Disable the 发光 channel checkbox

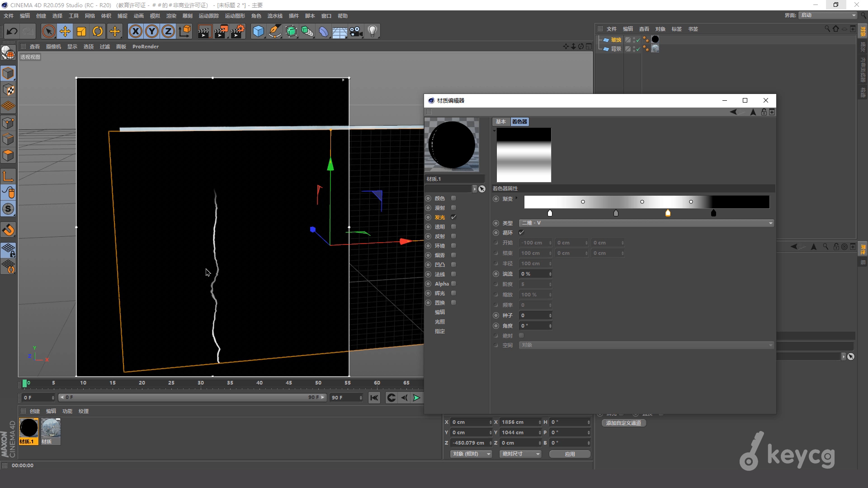point(453,217)
